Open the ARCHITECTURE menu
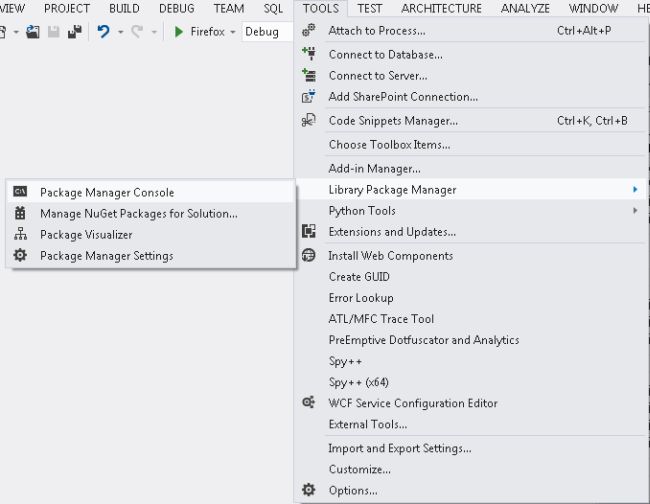This screenshot has height=504, width=650. click(x=441, y=8)
